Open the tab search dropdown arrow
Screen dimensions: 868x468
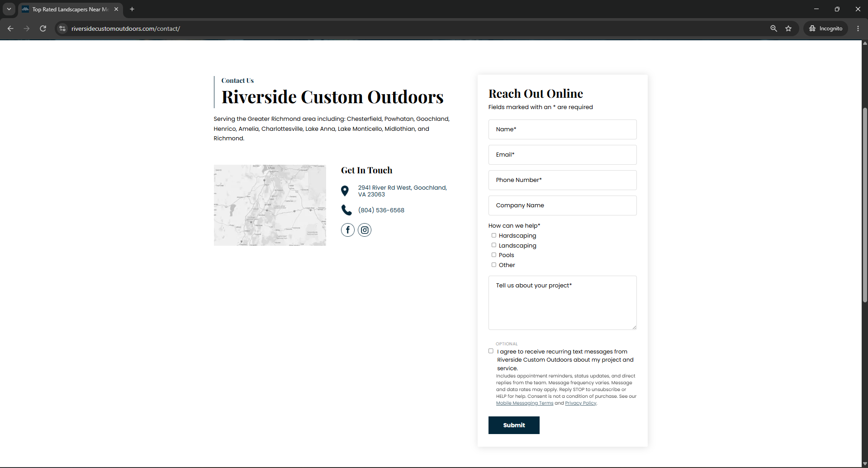pyautogui.click(x=9, y=9)
